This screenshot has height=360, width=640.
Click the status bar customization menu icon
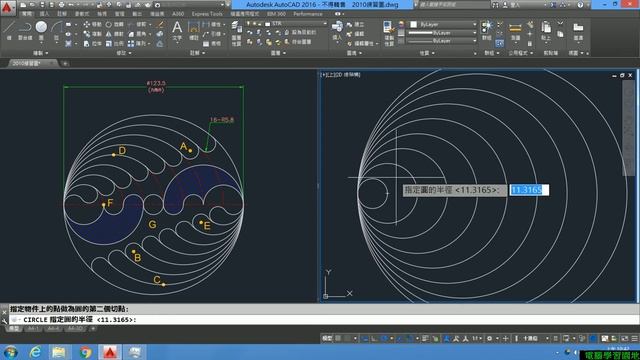[634, 338]
